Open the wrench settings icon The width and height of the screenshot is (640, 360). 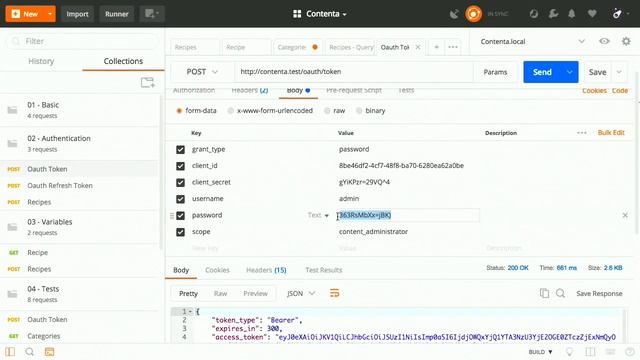tap(553, 14)
